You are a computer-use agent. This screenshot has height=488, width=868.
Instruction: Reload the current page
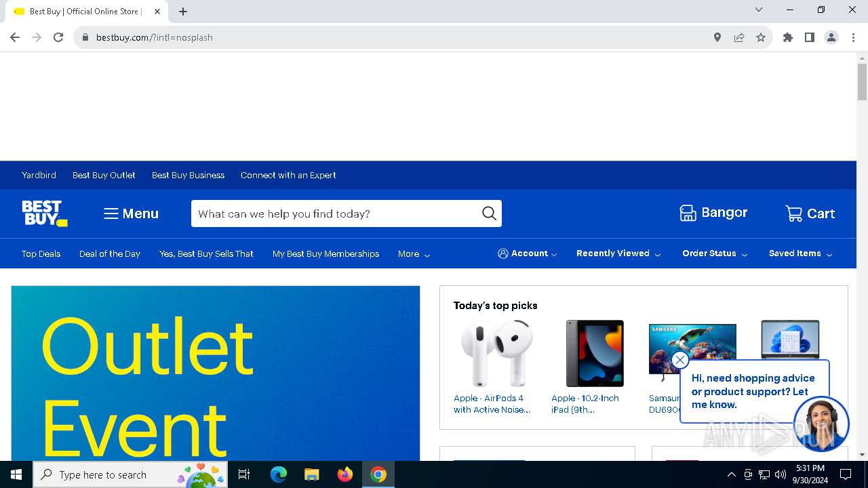58,37
